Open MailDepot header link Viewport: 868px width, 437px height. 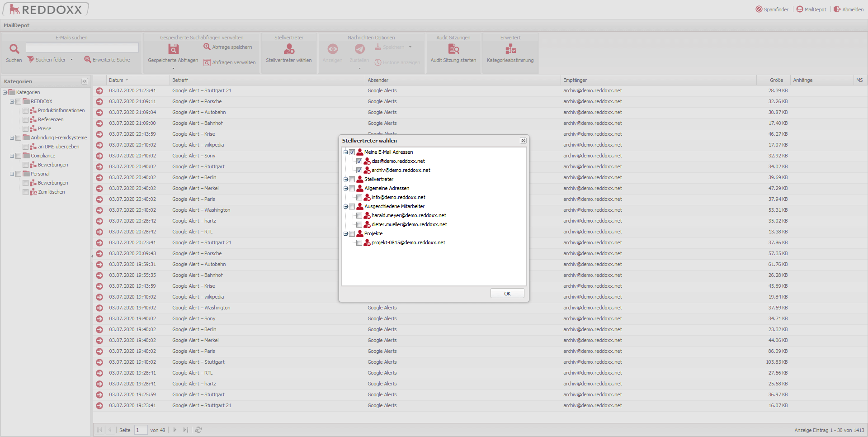(811, 9)
